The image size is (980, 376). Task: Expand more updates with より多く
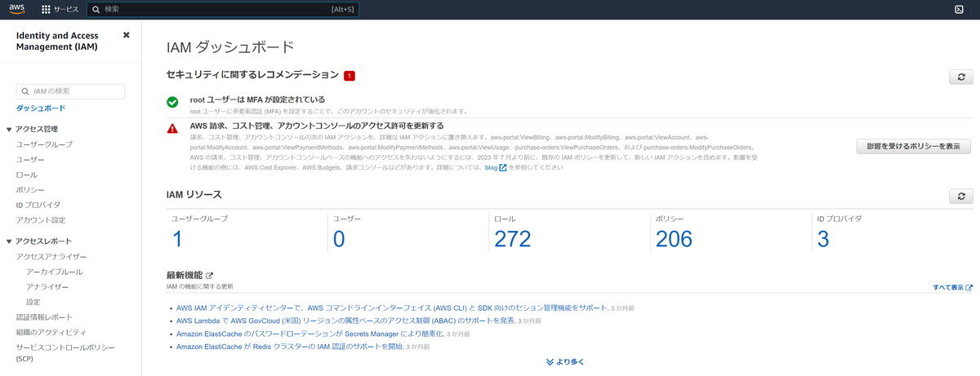tap(565, 361)
